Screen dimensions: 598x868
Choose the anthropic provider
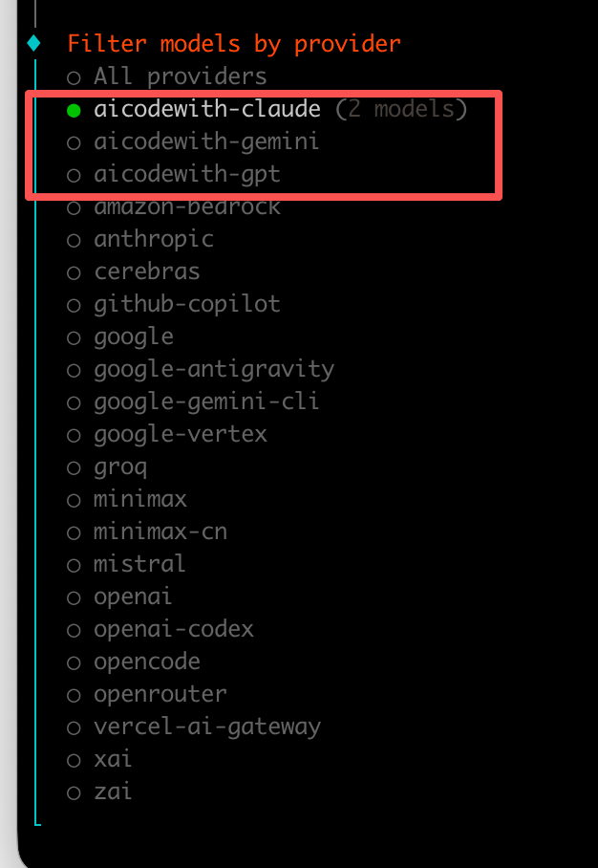(153, 239)
